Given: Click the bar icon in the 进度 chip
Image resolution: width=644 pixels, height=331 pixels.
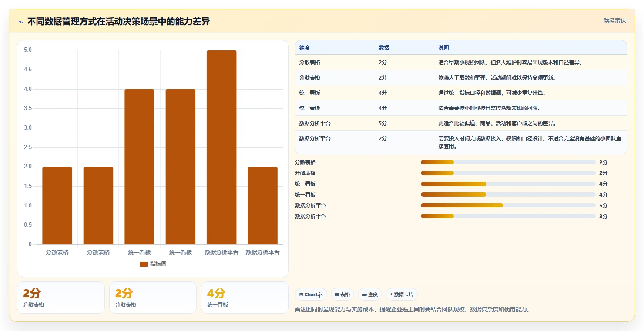Looking at the screenshot, I should (365, 294).
